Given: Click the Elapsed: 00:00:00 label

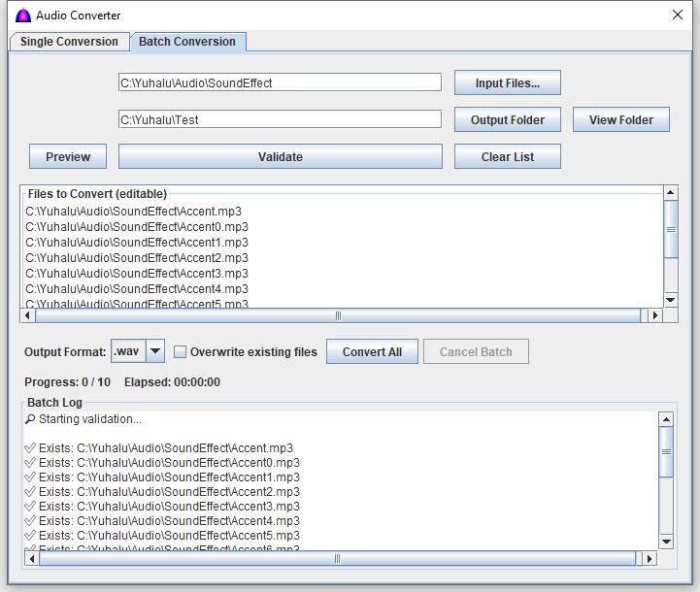Looking at the screenshot, I should coord(172,381).
